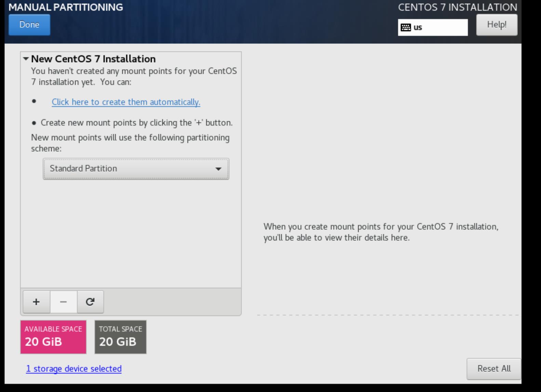This screenshot has width=541, height=392.
Task: Click the AVAILABLE SPACE 20 GiB box
Action: tap(53, 337)
